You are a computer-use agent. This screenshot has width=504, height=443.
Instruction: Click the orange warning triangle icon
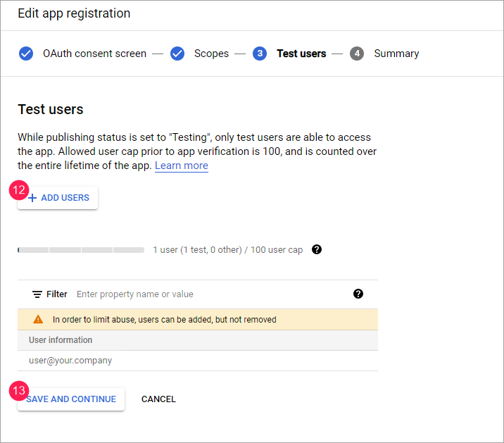pyautogui.click(x=38, y=320)
